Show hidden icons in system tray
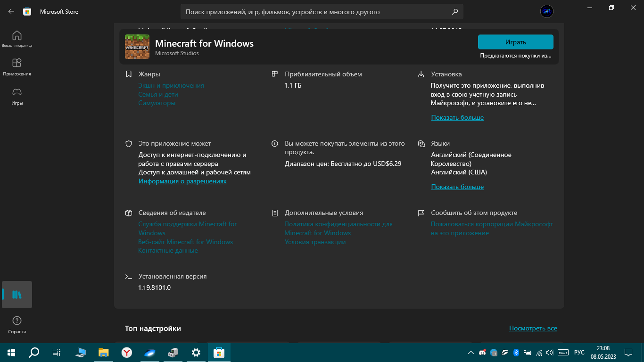Viewport: 644px width, 362px height. [471, 353]
